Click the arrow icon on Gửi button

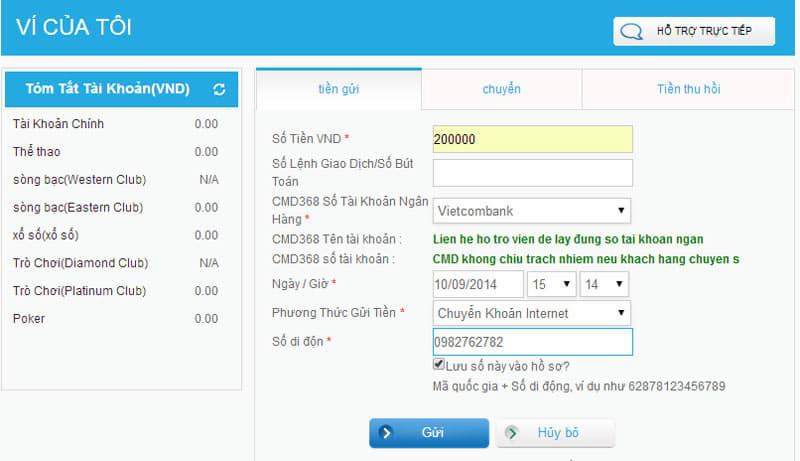[x=389, y=433]
